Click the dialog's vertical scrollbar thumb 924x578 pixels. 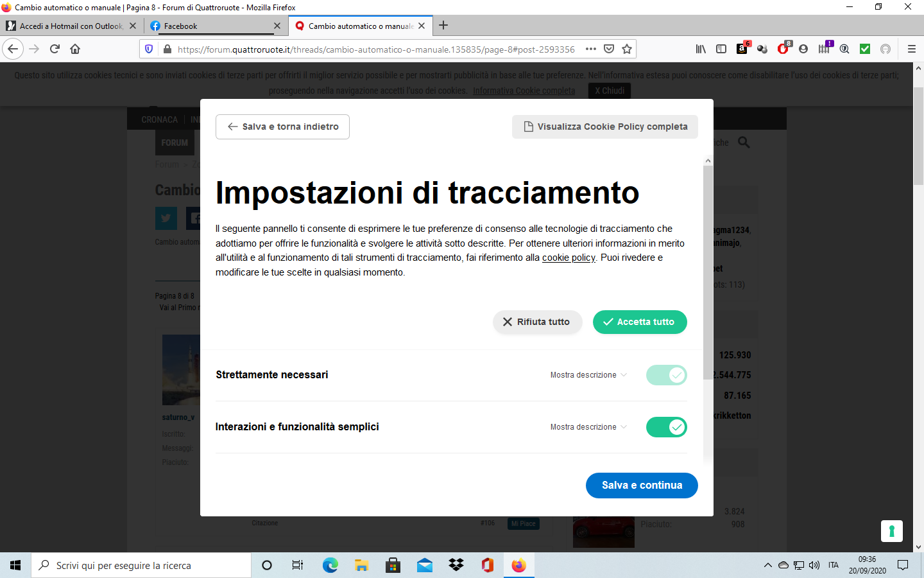708,272
